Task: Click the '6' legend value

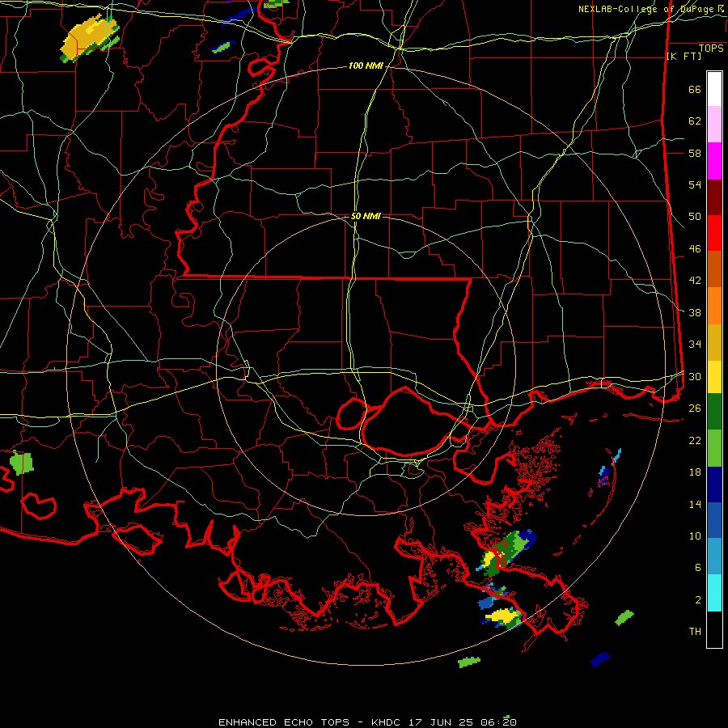Action: (698, 568)
